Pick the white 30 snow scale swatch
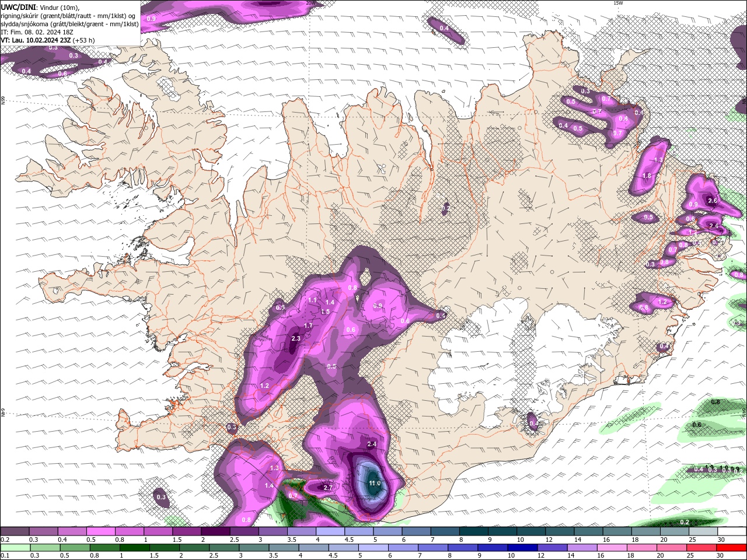The image size is (747, 560). (x=732, y=531)
